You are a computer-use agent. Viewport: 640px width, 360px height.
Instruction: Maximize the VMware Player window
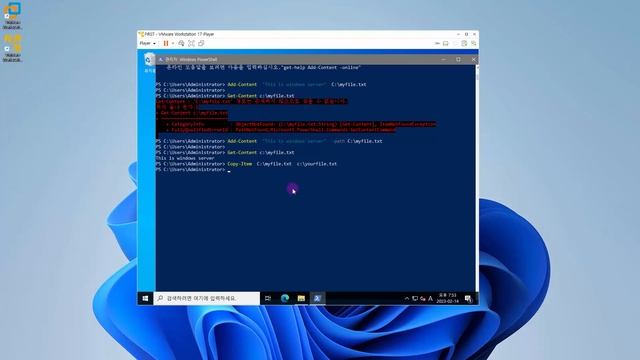tap(466, 34)
